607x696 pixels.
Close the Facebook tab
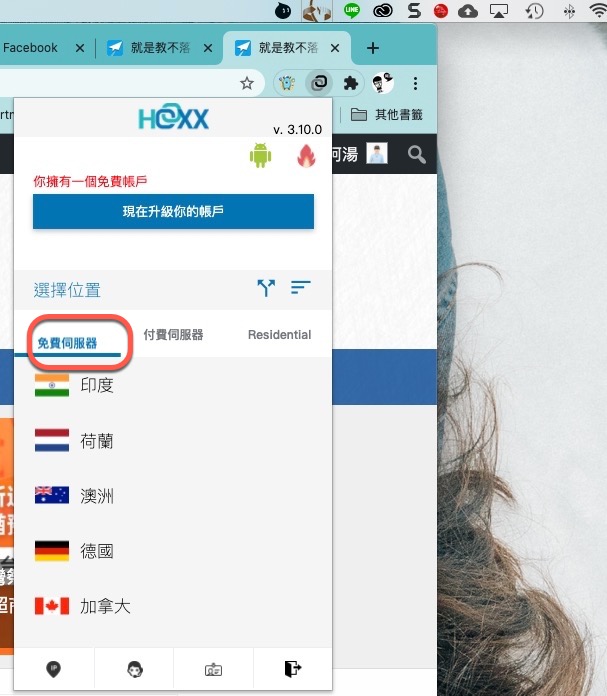pos(80,48)
